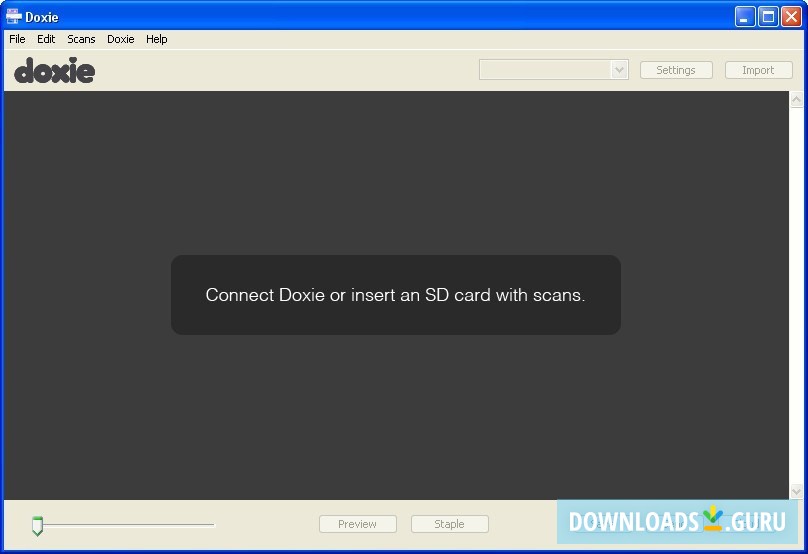Expand the device dropdown arrow next to Settings
Screen dimensions: 808x554
[x=619, y=70]
